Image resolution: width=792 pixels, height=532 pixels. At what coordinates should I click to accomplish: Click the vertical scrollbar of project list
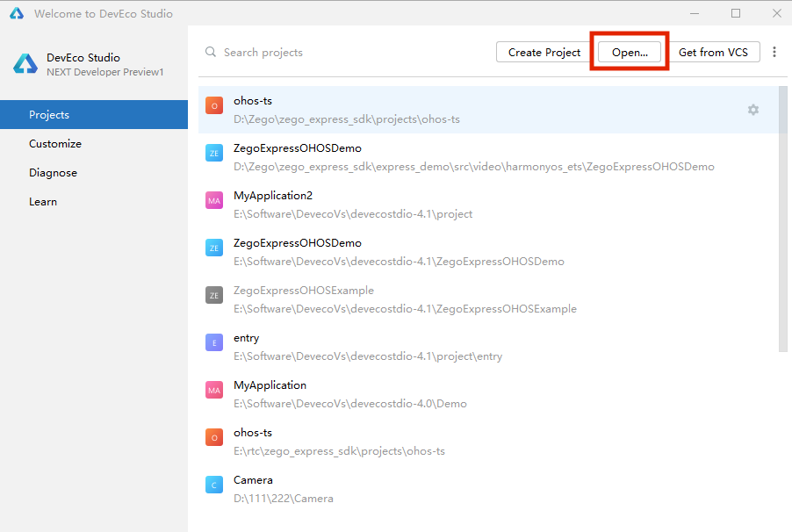[x=783, y=219]
